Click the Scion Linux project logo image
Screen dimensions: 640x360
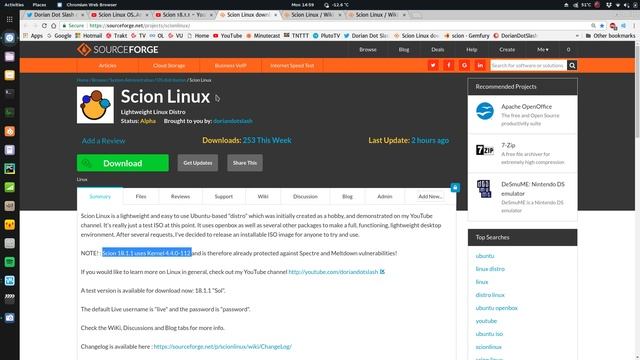(95, 105)
